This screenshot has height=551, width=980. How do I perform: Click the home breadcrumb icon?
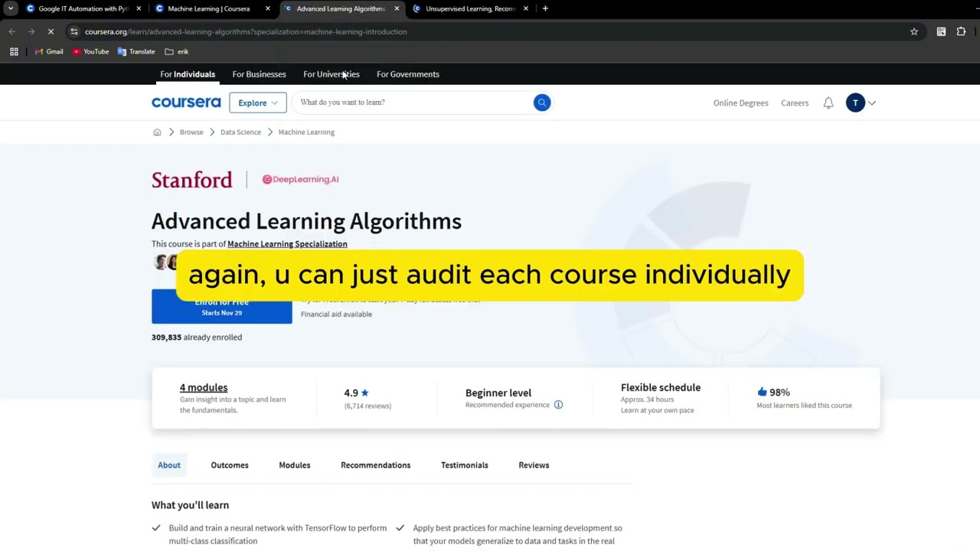pyautogui.click(x=157, y=132)
